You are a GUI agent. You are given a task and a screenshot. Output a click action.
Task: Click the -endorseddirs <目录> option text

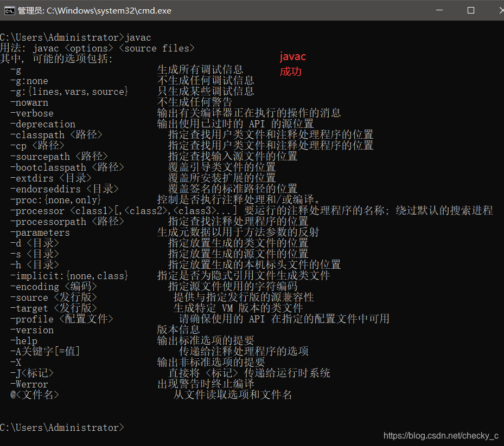tap(65, 189)
